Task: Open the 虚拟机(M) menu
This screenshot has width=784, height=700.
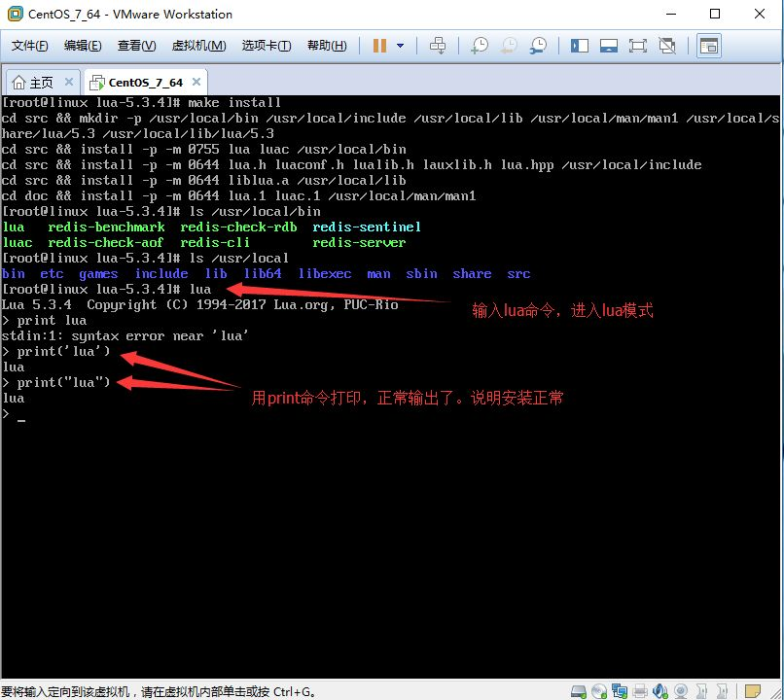Action: click(x=199, y=46)
